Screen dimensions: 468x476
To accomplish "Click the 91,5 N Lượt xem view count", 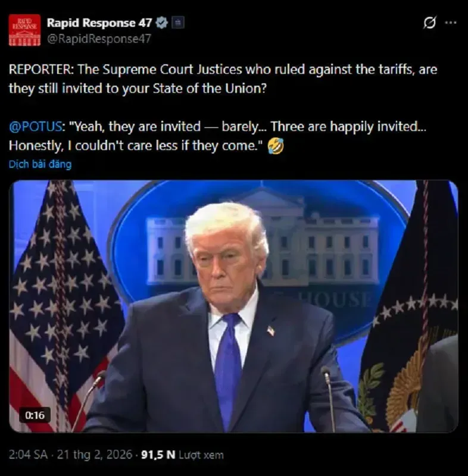I will click(x=182, y=455).
